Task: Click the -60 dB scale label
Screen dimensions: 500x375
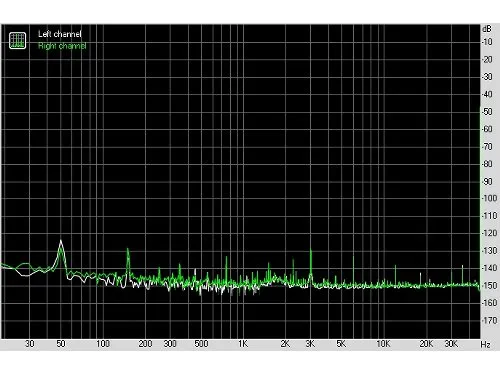Action: pyautogui.click(x=487, y=129)
